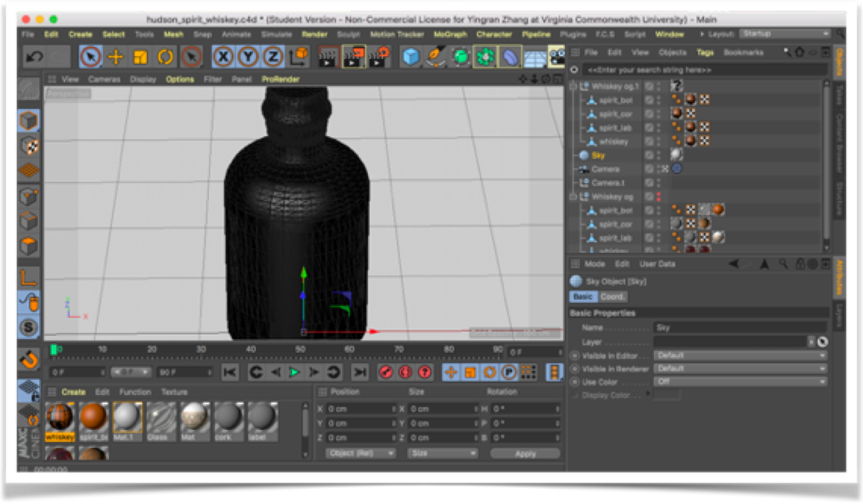Toggle Use Color animation circle
This screenshot has height=504, width=863.
(575, 382)
